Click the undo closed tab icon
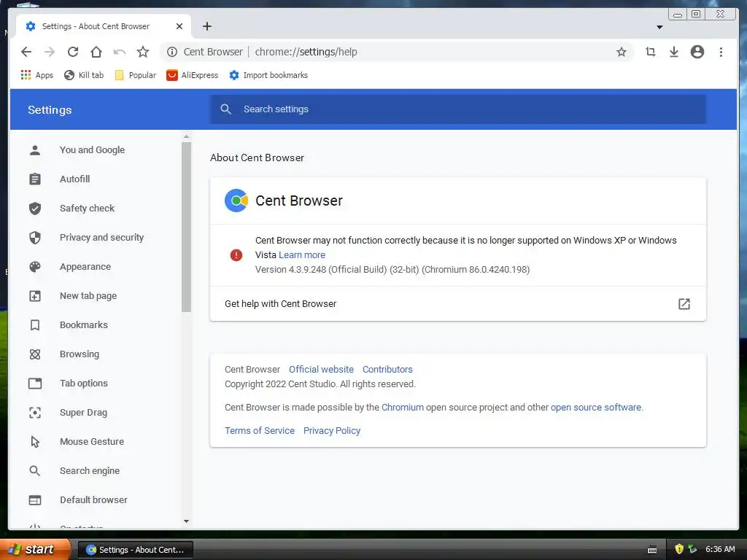The image size is (747, 560). pyautogui.click(x=120, y=52)
